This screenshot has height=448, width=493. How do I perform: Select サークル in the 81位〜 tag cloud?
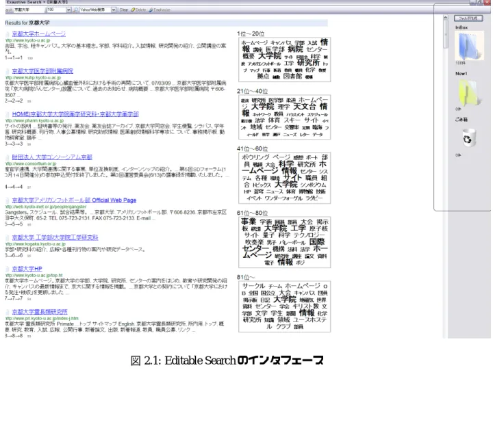(x=253, y=286)
